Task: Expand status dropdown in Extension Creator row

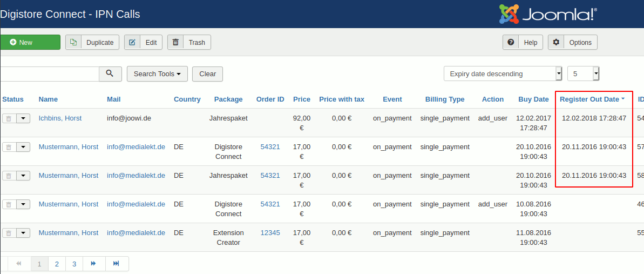Action: (23, 233)
